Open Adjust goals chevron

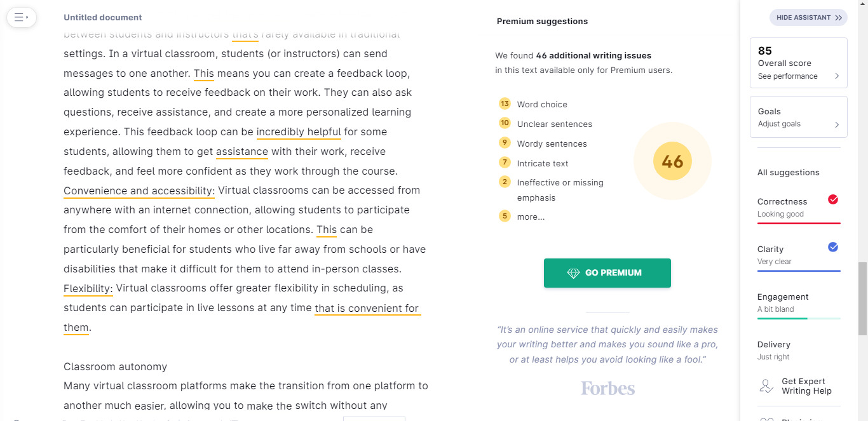(836, 124)
